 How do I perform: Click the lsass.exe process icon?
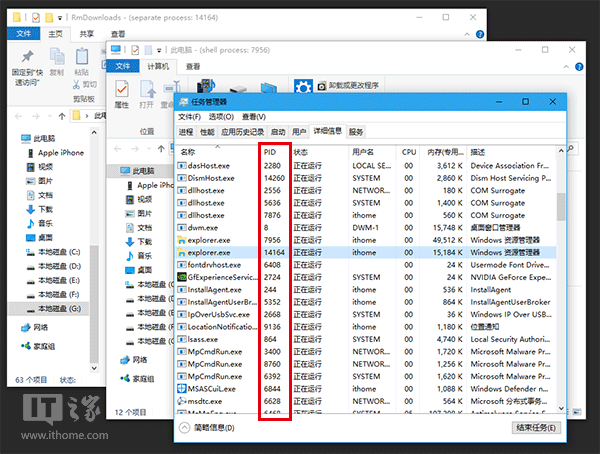tap(181, 339)
